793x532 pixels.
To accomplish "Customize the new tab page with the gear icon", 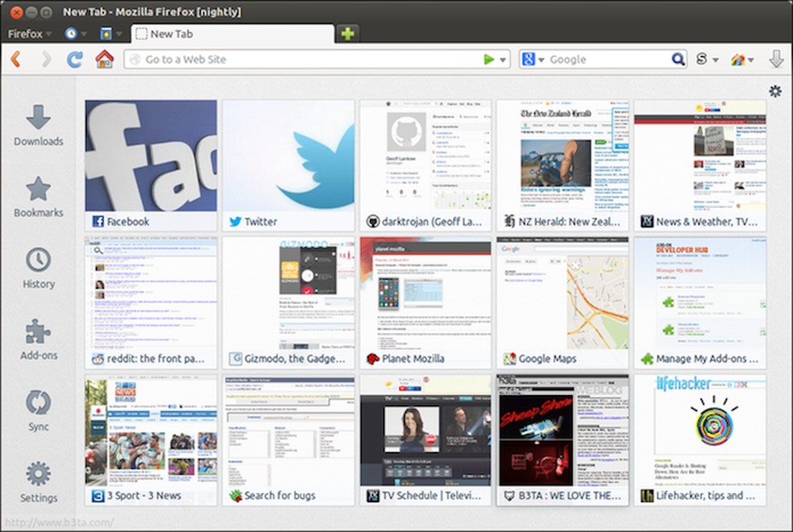I will 775,92.
